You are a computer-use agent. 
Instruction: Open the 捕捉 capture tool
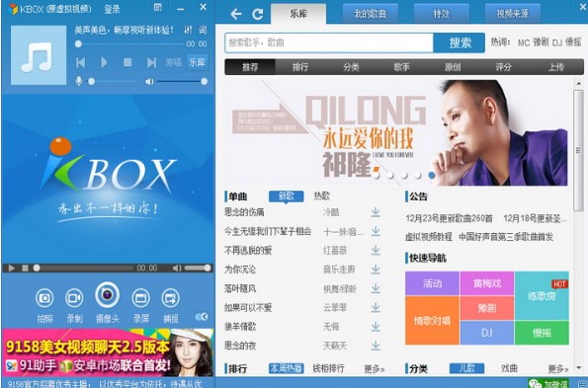tap(170, 306)
